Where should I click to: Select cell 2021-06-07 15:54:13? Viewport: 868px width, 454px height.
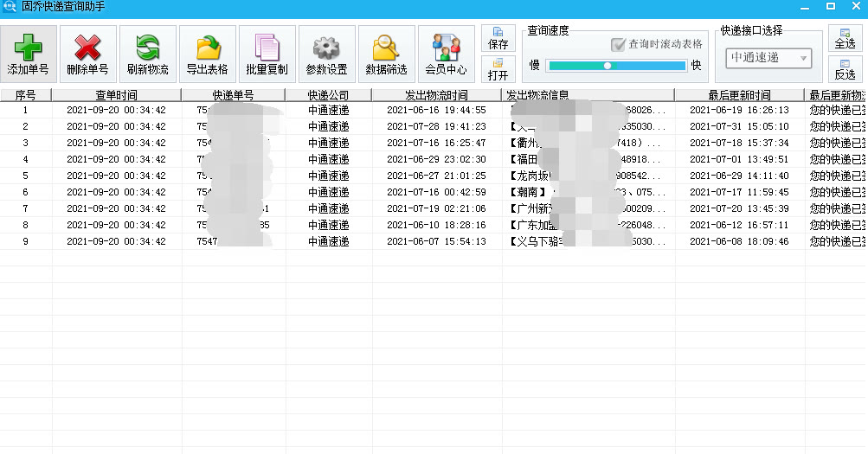point(436,241)
